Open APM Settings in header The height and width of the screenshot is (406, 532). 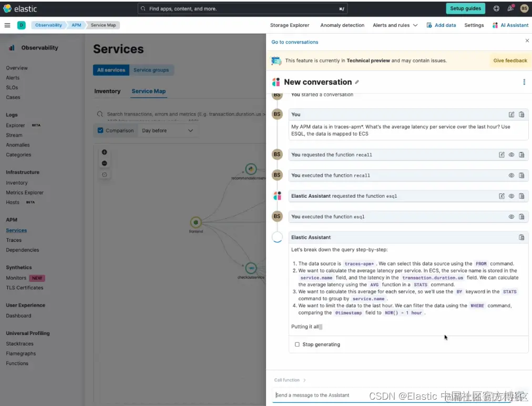[x=474, y=25]
